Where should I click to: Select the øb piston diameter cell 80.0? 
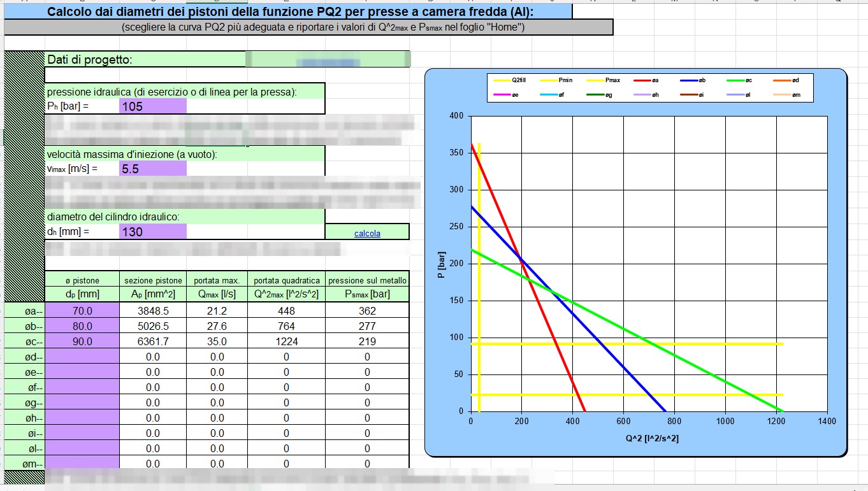(x=82, y=326)
